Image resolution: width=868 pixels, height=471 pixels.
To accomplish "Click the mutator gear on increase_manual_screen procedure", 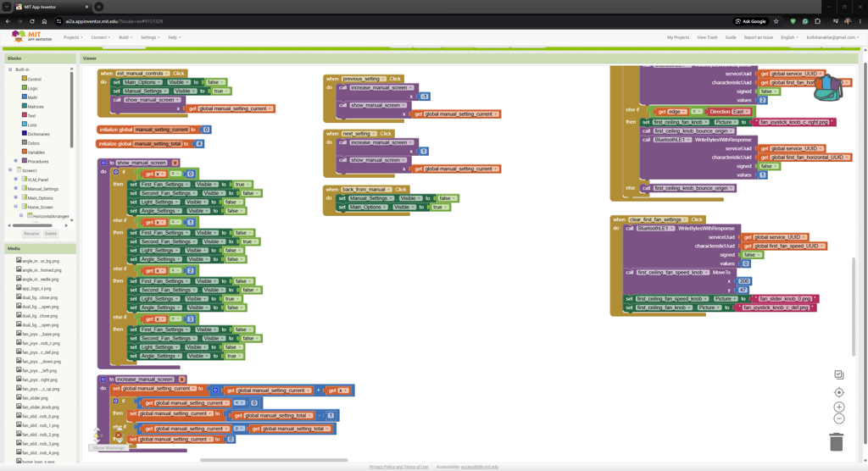I will tap(103, 380).
